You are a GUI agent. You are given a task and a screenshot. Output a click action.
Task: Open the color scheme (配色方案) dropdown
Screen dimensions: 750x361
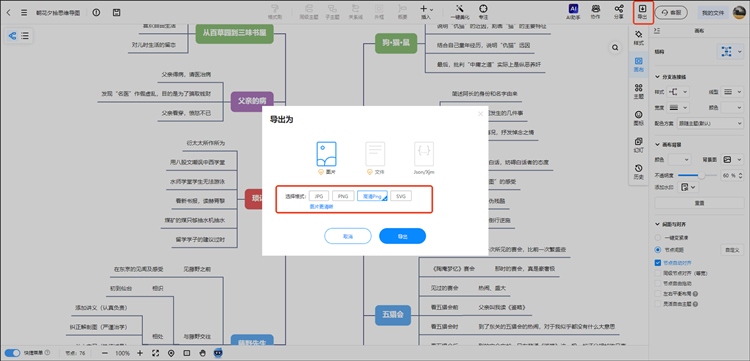(x=710, y=123)
